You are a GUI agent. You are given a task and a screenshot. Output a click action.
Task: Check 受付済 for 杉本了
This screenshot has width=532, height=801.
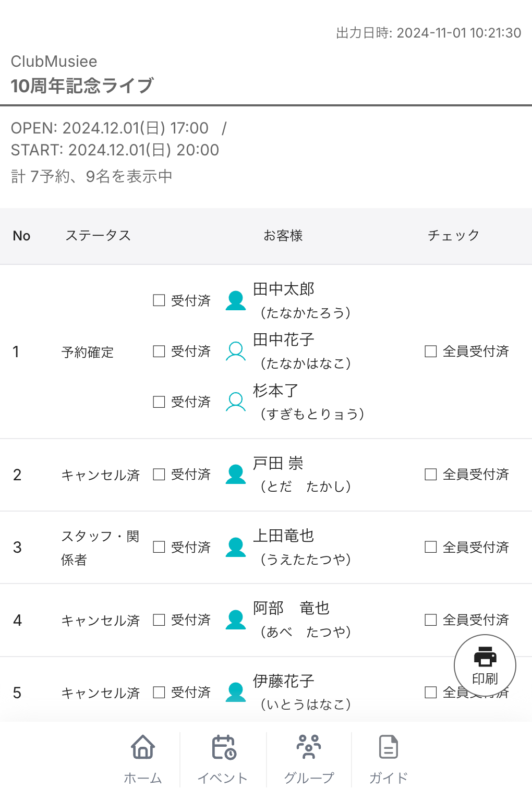click(159, 402)
